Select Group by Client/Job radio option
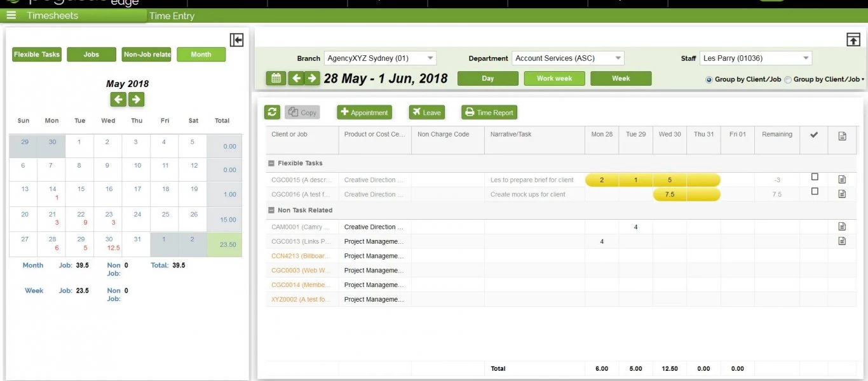868x381 pixels. (709, 79)
